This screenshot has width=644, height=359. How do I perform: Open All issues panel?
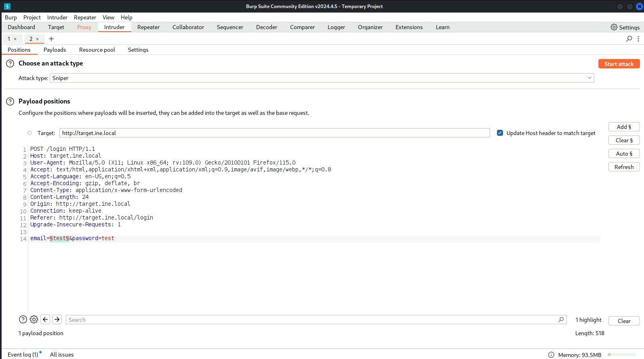(x=62, y=355)
